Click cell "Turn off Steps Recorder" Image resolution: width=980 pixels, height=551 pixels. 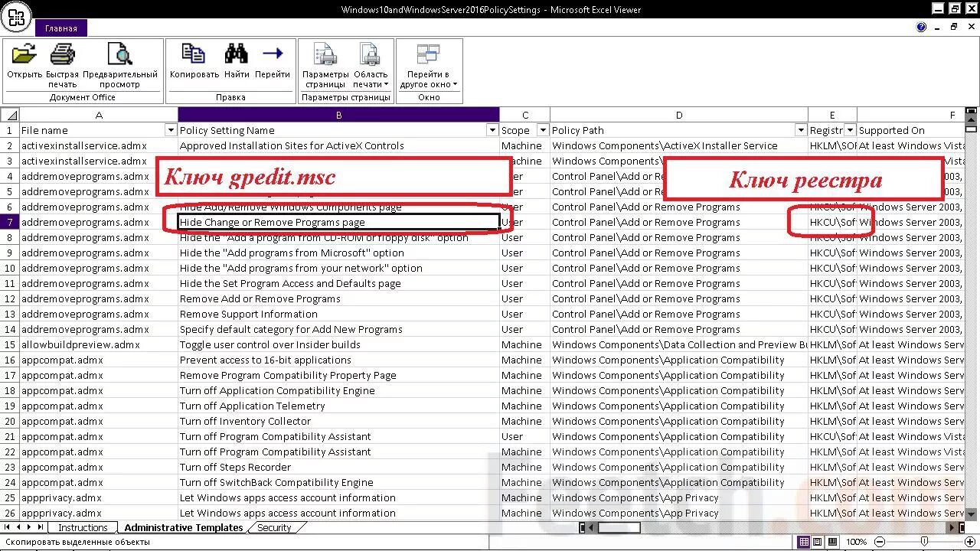pos(338,467)
